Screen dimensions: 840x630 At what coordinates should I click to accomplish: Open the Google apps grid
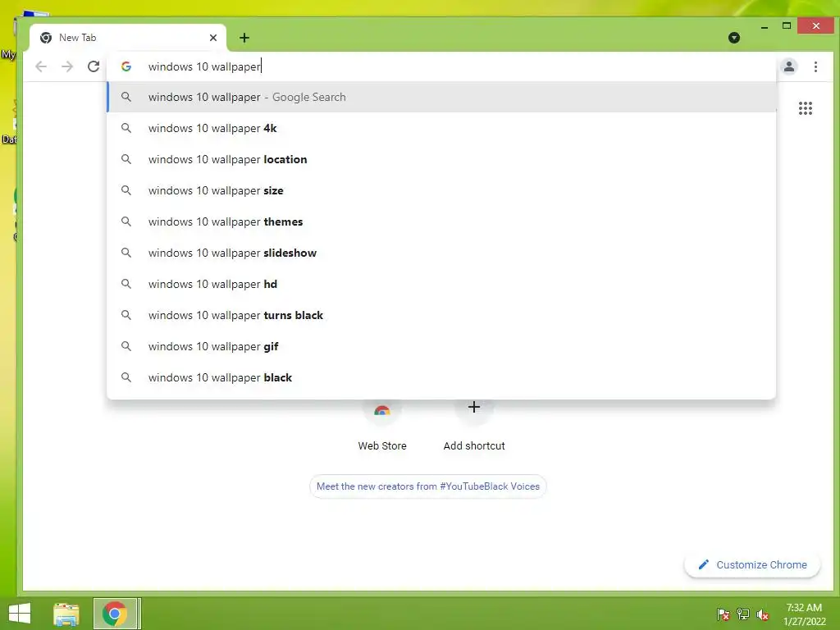click(806, 108)
